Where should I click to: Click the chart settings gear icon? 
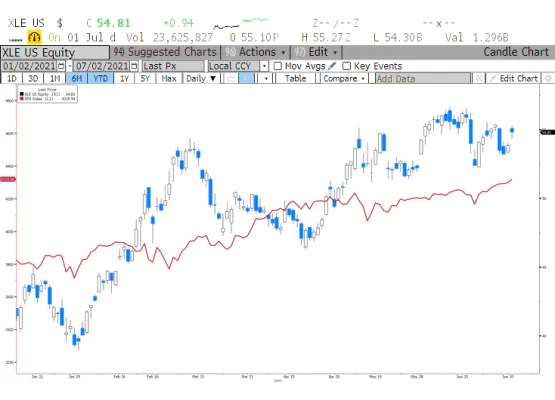[548, 78]
